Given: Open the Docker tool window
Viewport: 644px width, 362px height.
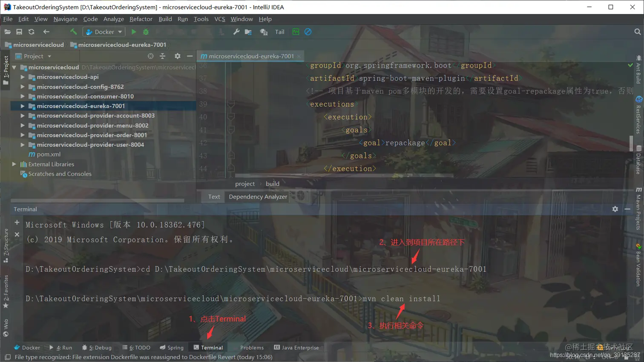Looking at the screenshot, I should [x=27, y=348].
